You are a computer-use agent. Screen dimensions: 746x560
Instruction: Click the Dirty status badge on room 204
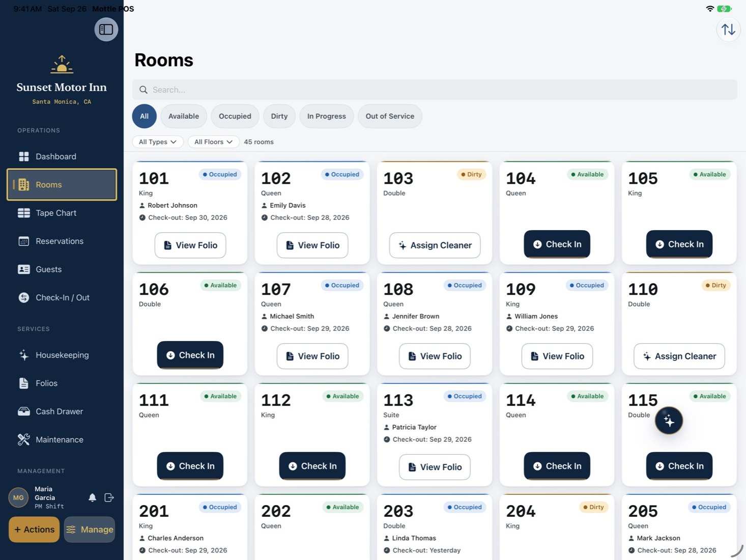coord(594,507)
